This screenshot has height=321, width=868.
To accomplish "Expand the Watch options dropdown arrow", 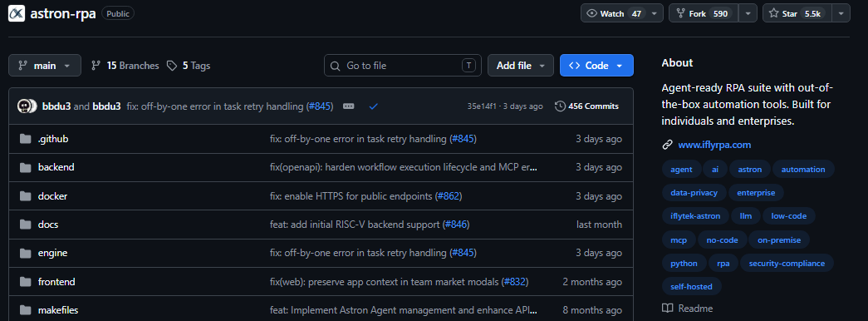I will pyautogui.click(x=655, y=13).
